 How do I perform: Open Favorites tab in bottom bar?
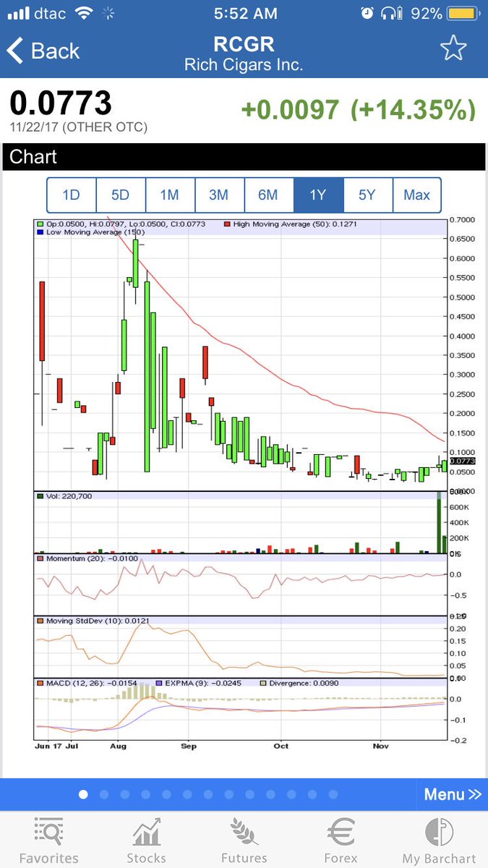[49, 839]
